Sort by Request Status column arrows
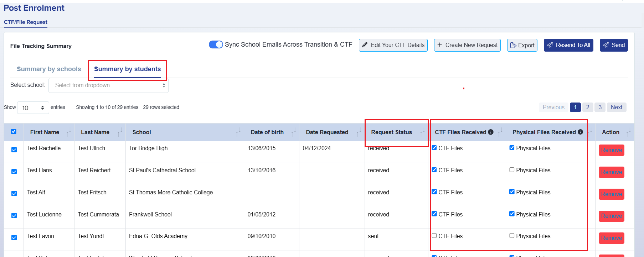The height and width of the screenshot is (257, 644). pyautogui.click(x=422, y=132)
